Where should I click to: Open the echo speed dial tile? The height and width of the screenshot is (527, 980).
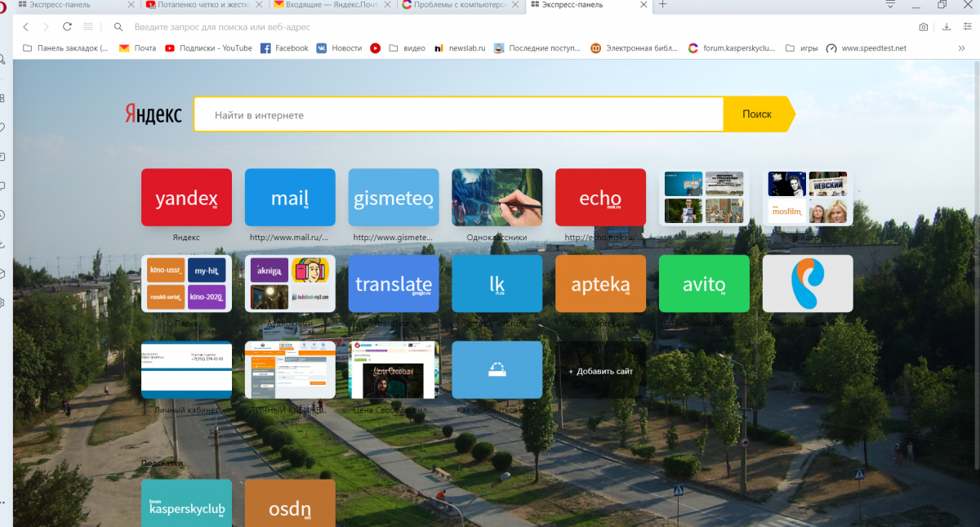pyautogui.click(x=600, y=197)
